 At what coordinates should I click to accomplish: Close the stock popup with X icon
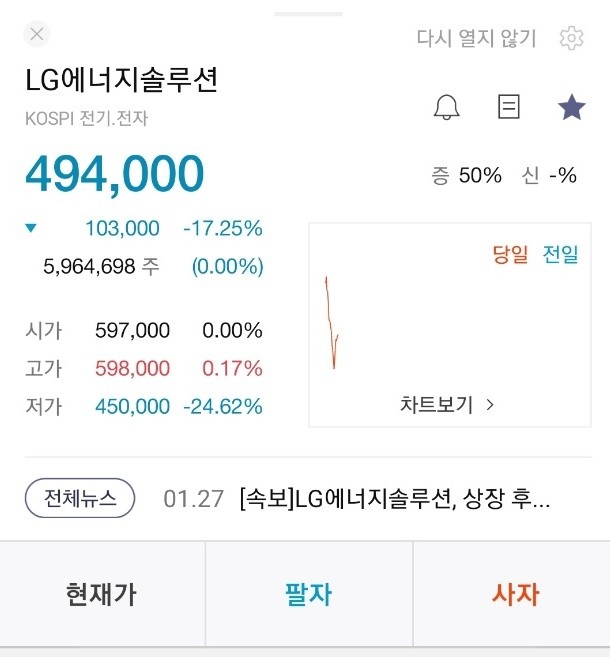click(x=37, y=35)
